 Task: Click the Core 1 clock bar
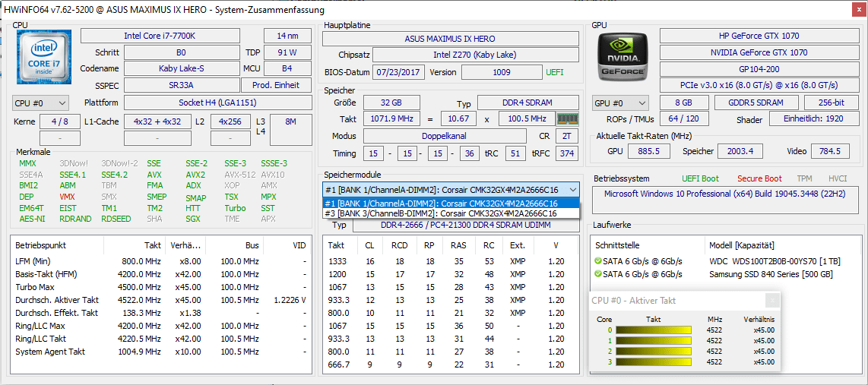(653, 341)
